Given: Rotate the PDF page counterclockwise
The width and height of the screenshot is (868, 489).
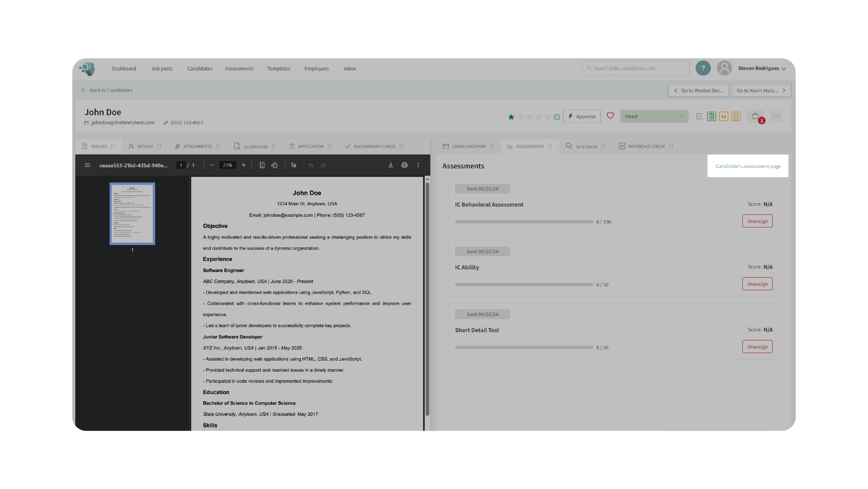Looking at the screenshot, I should click(x=275, y=165).
